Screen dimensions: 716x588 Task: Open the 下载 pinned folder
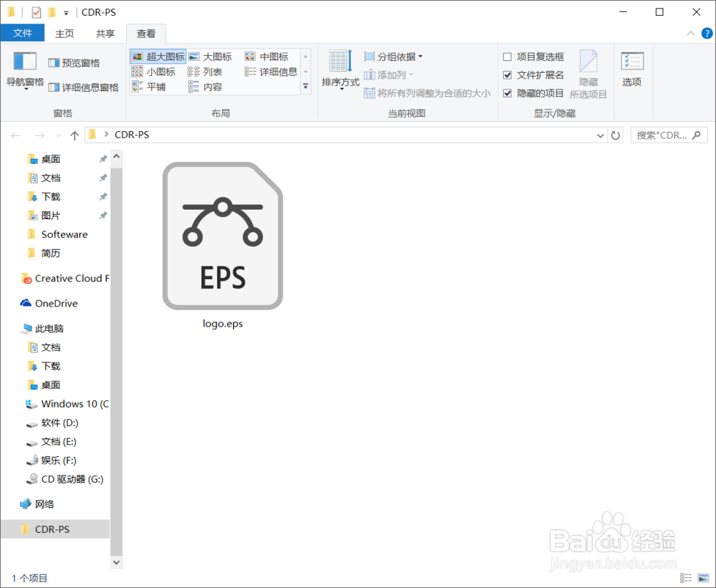(x=49, y=196)
